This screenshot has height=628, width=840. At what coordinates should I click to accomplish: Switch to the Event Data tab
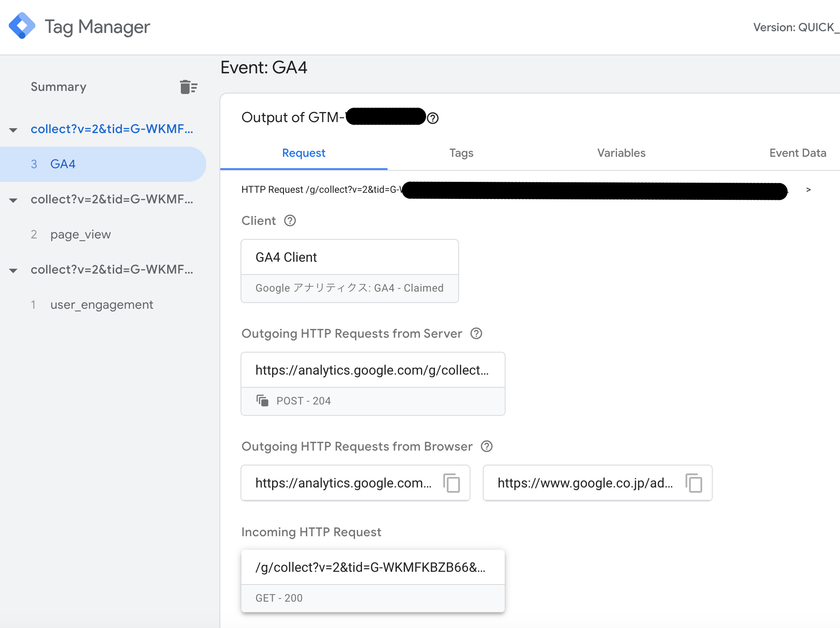(797, 153)
